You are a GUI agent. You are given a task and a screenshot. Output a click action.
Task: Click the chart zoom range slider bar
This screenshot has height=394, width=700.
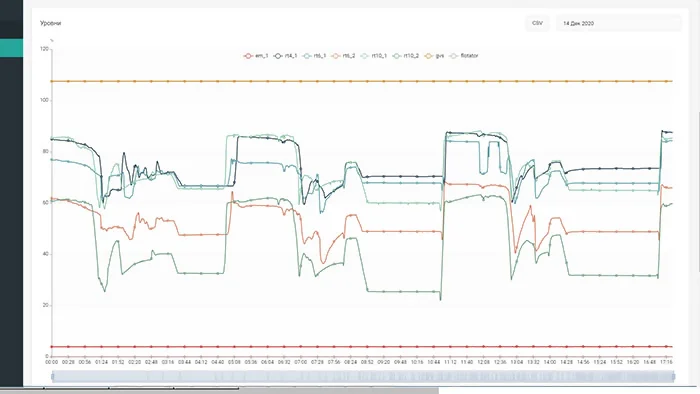(362, 377)
